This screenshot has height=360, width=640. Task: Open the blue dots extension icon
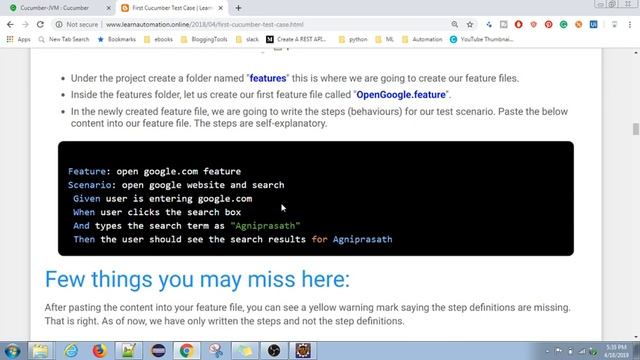coord(489,24)
